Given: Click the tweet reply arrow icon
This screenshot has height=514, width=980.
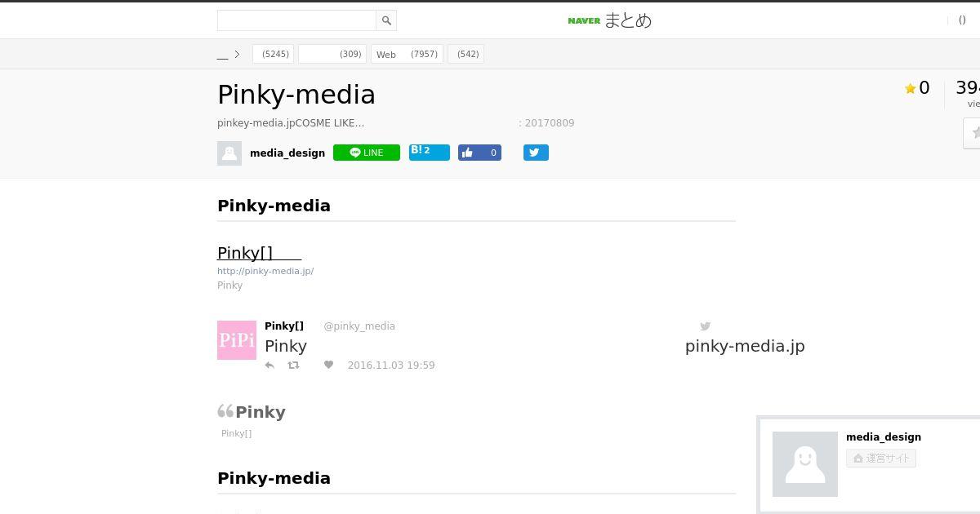Looking at the screenshot, I should [269, 366].
